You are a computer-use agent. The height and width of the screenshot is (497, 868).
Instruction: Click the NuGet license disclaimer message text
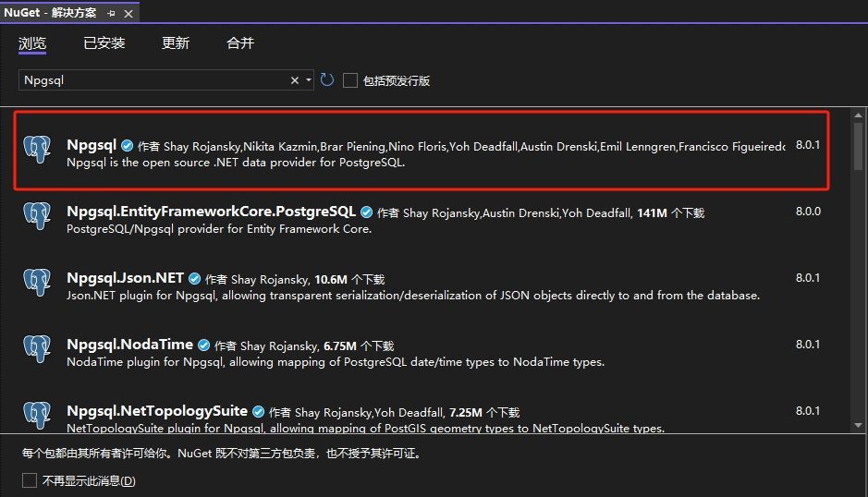(223, 454)
